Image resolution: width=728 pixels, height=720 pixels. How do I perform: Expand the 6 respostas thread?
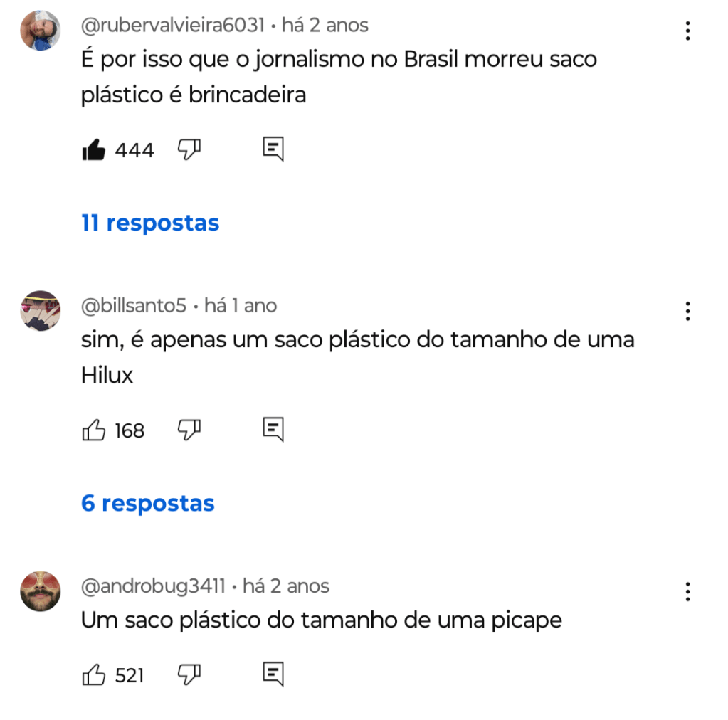click(x=147, y=503)
